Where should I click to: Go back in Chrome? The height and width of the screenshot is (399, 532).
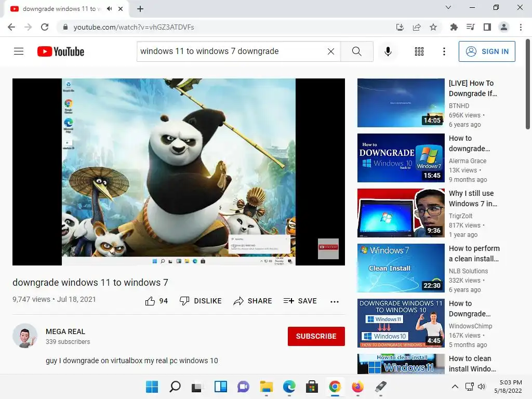click(11, 27)
